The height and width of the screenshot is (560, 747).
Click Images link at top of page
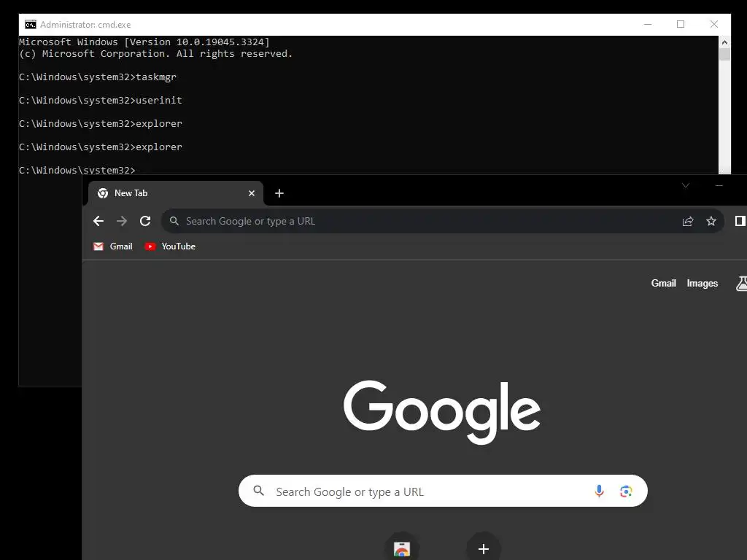(703, 284)
